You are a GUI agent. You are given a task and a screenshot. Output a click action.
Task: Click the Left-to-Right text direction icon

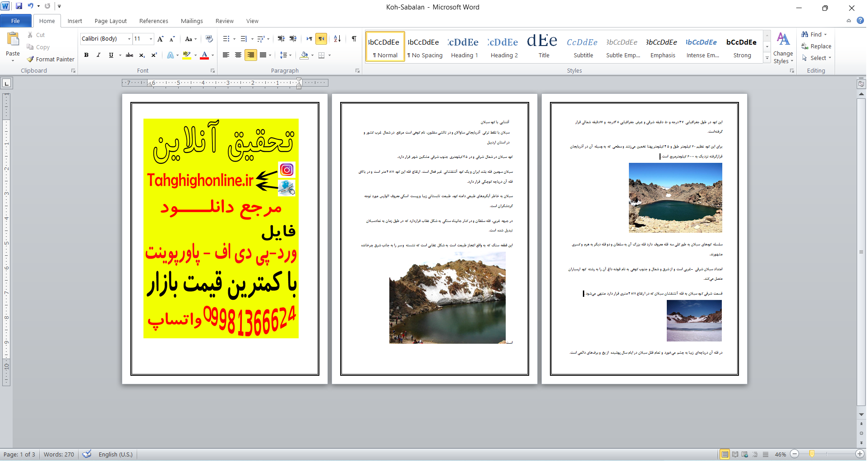(309, 39)
